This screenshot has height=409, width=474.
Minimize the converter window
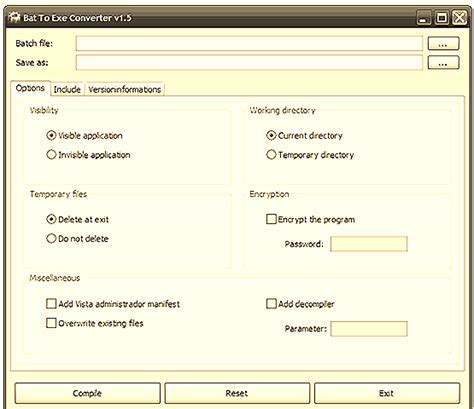point(423,18)
